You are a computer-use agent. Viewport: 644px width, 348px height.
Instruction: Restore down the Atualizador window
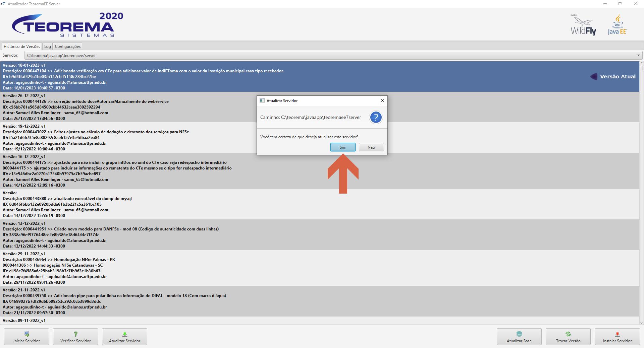click(x=620, y=4)
